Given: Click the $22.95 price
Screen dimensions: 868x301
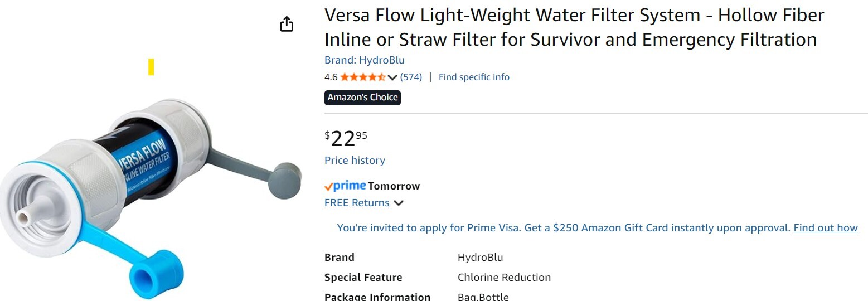Looking at the screenshot, I should pos(346,138).
